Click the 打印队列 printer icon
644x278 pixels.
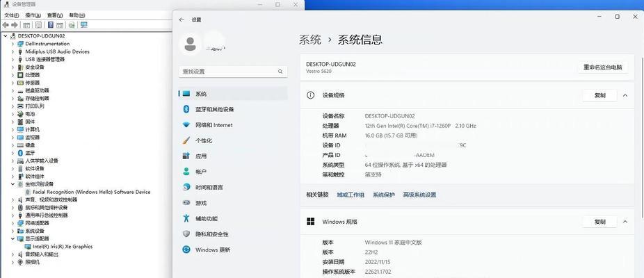[21, 106]
